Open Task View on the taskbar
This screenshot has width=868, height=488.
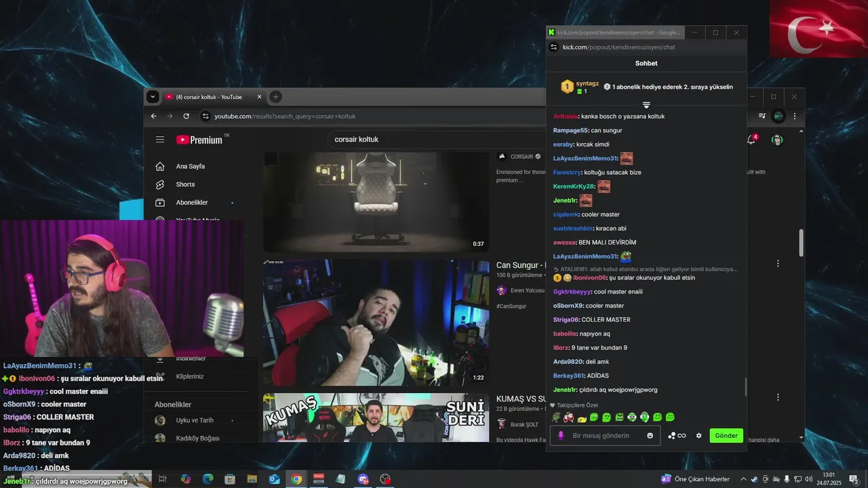pos(163,479)
